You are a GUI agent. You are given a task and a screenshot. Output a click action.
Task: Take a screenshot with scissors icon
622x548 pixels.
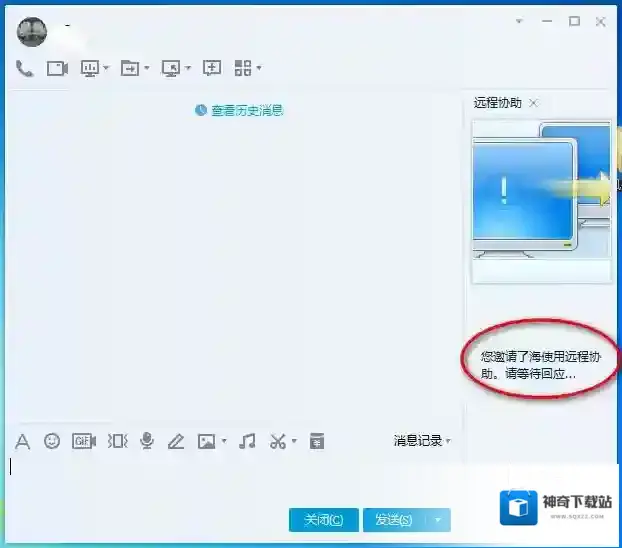point(278,441)
